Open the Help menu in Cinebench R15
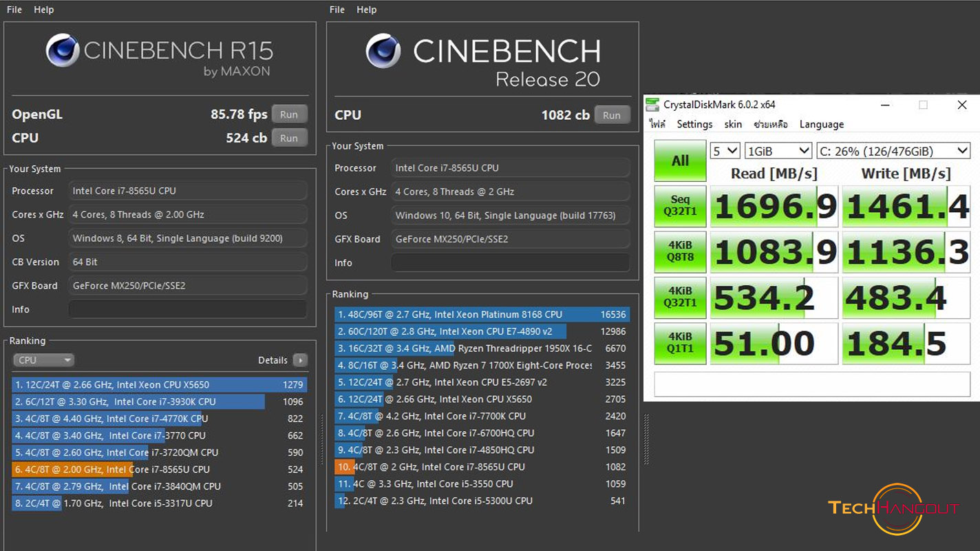Viewport: 980px width, 551px height. (43, 10)
